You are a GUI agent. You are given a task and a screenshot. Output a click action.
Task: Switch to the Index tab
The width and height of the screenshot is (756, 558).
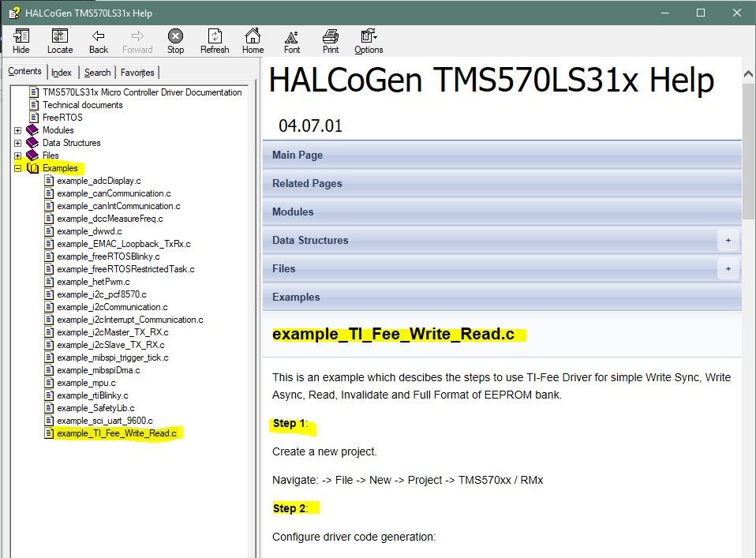(x=62, y=73)
